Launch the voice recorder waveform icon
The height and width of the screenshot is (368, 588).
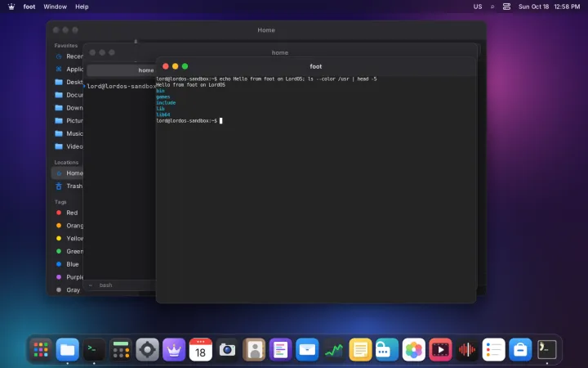pyautogui.click(x=467, y=350)
